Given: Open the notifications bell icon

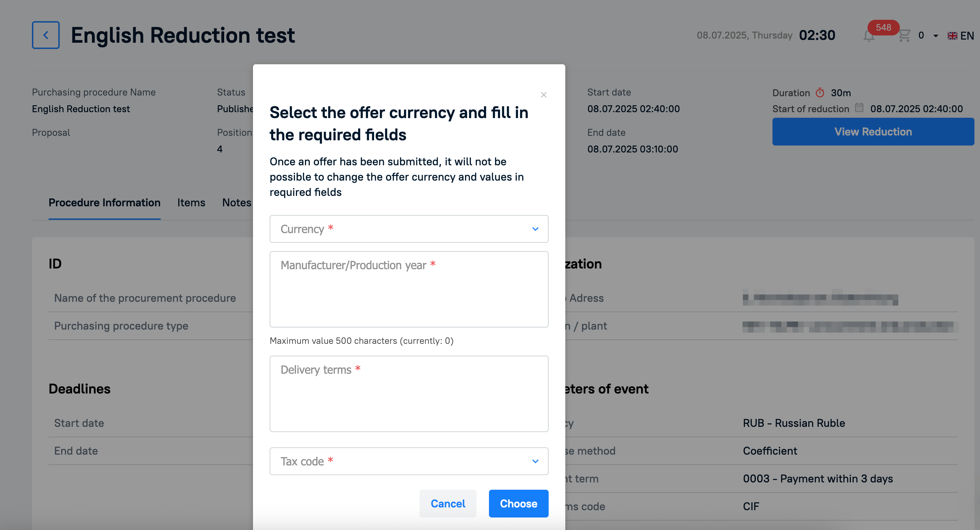Looking at the screenshot, I should [x=869, y=36].
